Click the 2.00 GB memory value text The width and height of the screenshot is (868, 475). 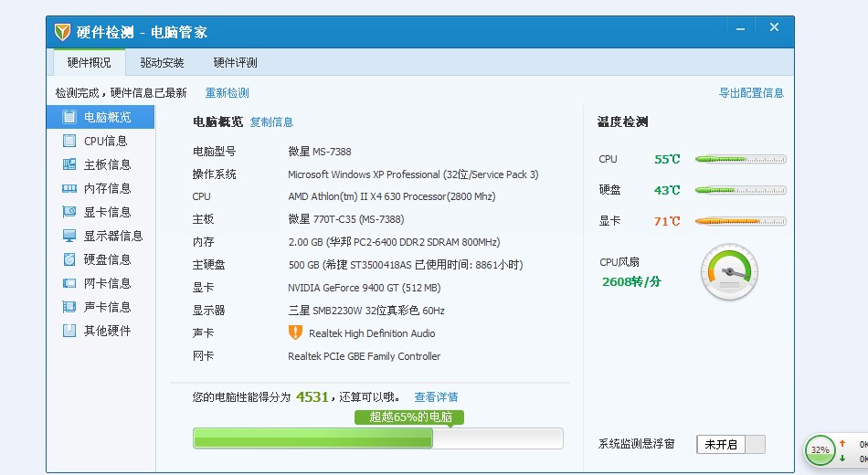pos(394,242)
